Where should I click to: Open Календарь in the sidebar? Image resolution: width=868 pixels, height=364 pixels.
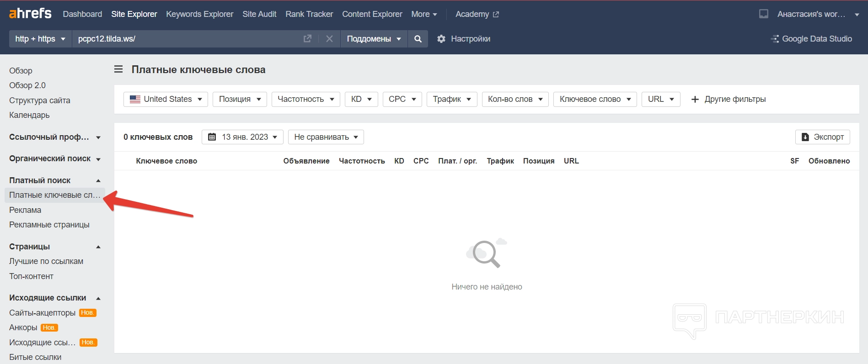(29, 115)
